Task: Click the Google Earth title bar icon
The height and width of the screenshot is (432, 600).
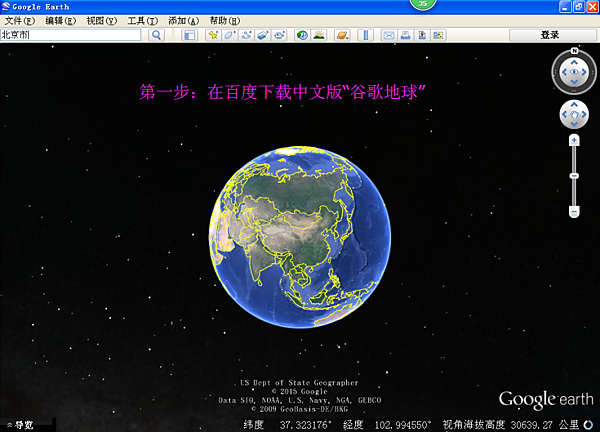Action: click(6, 7)
